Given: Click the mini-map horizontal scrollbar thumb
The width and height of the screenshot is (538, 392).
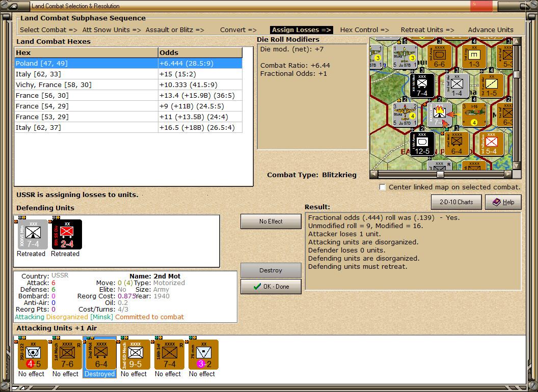Looking at the screenshot, I should point(440,174).
